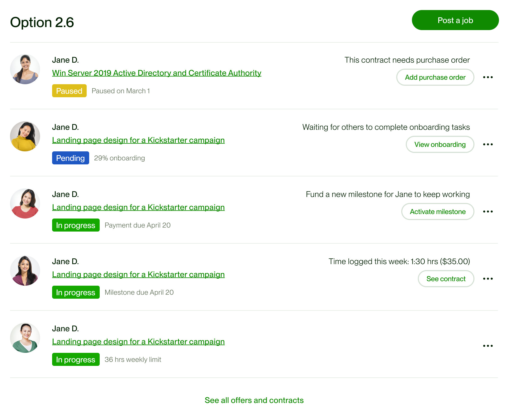Open Landing page design link with Payment due April 20
The width and height of the screenshot is (509, 420).
(x=138, y=207)
